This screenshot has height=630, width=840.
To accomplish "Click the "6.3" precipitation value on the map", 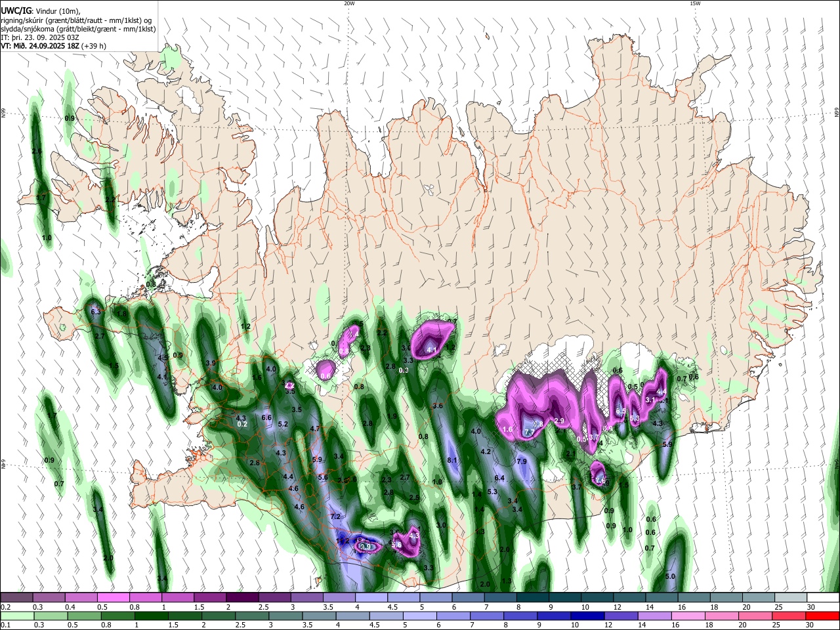I will coord(96,312).
